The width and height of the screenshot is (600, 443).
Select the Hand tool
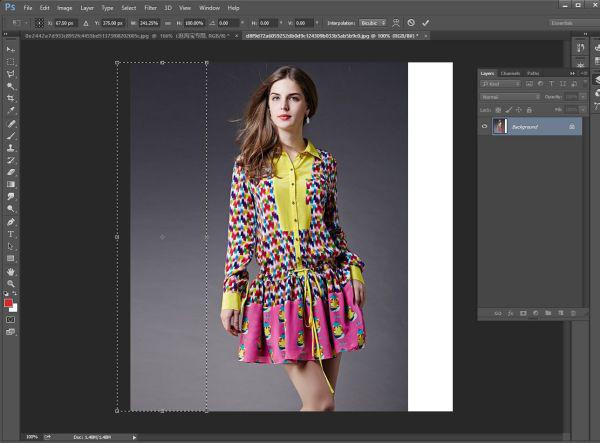coord(11,271)
